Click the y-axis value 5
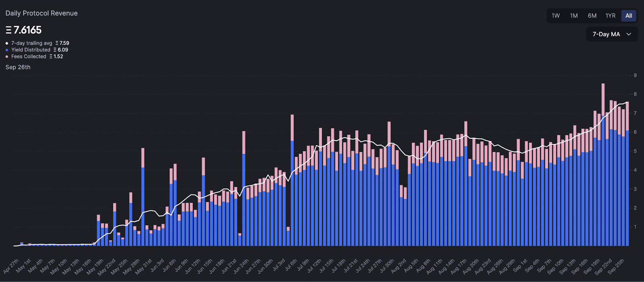644x282 pixels. coord(635,151)
